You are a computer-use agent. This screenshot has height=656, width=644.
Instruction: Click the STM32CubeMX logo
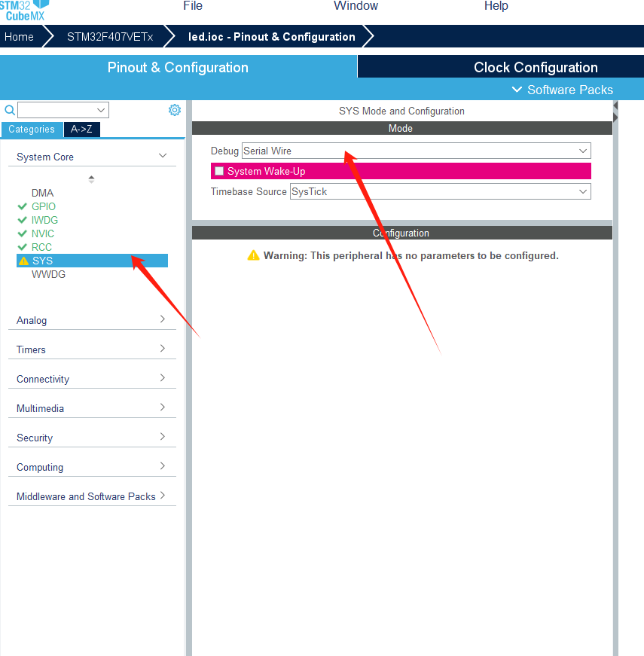coord(24,11)
